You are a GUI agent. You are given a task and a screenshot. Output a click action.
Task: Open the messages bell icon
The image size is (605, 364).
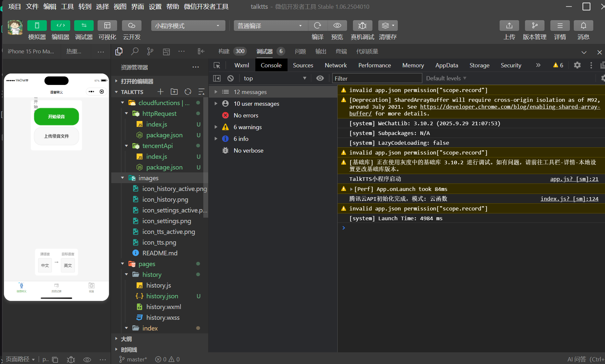(584, 26)
